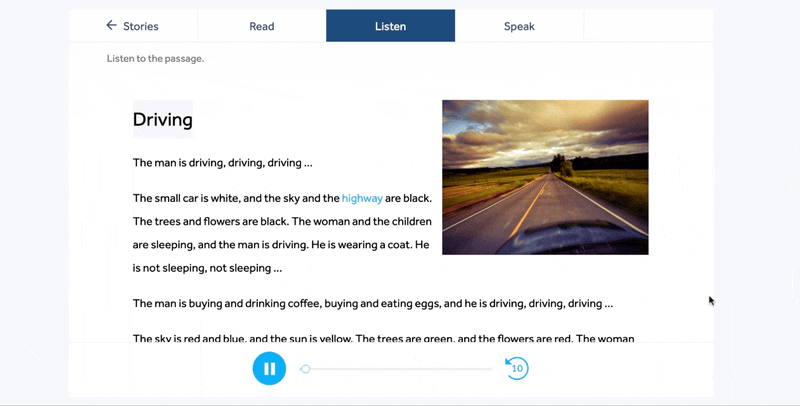The image size is (800, 406).
Task: Click the sentence 'The trees and flowers are black.'
Action: [211, 222]
